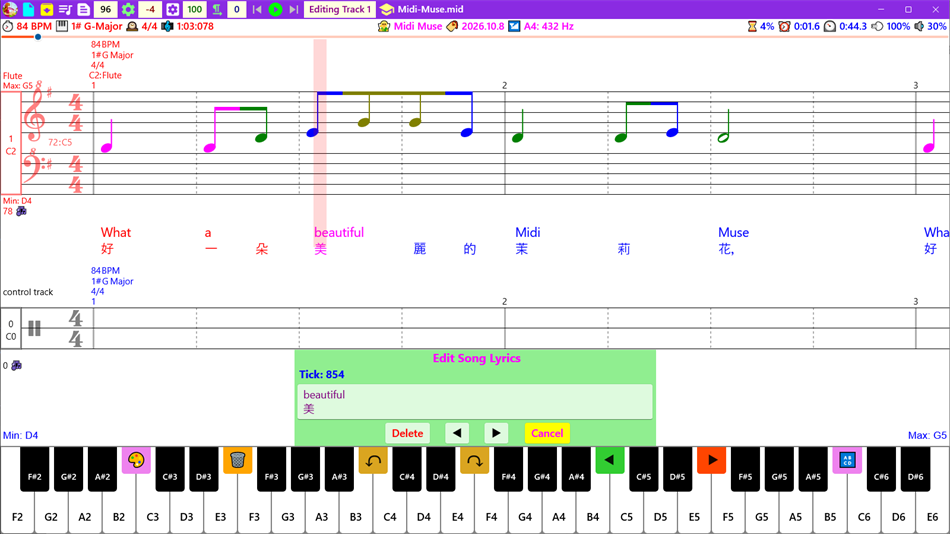Click the Delete button in lyrics editor

tap(407, 433)
